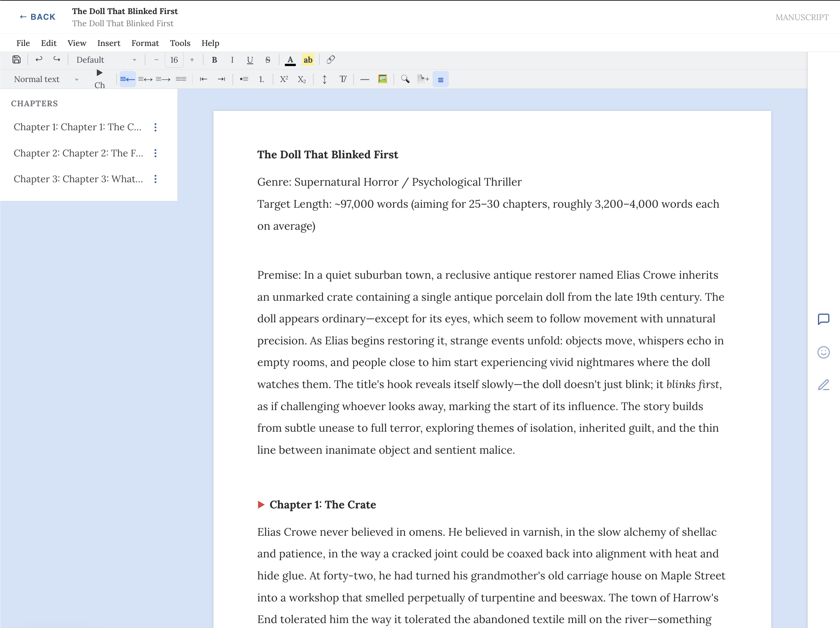Toggle underline formatting
The height and width of the screenshot is (628, 840).
[x=249, y=60]
